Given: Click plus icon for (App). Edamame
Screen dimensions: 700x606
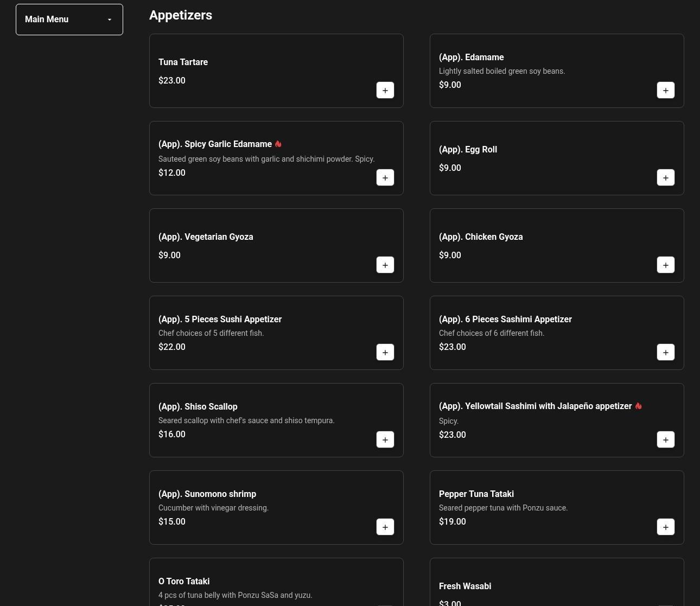Looking at the screenshot, I should pos(665,91).
